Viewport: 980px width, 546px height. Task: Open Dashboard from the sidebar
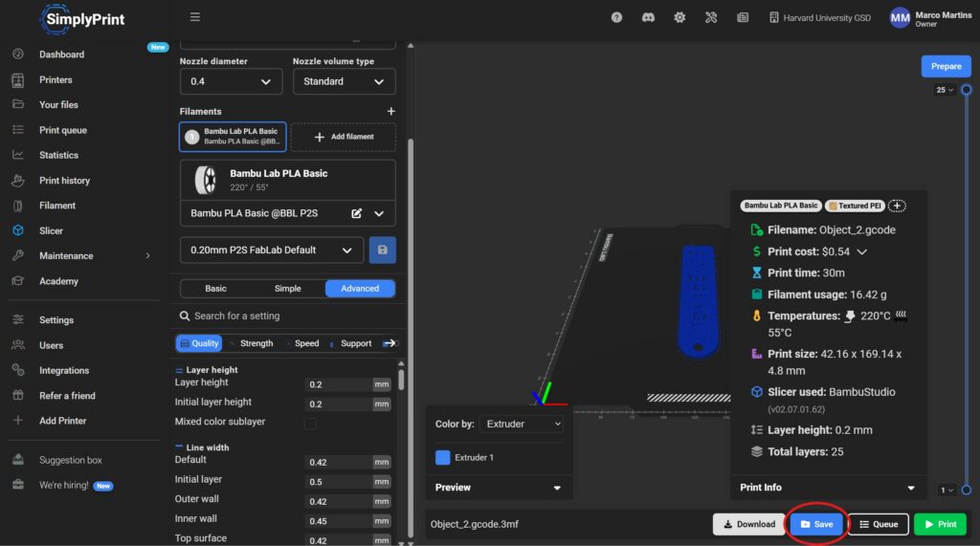coord(61,55)
